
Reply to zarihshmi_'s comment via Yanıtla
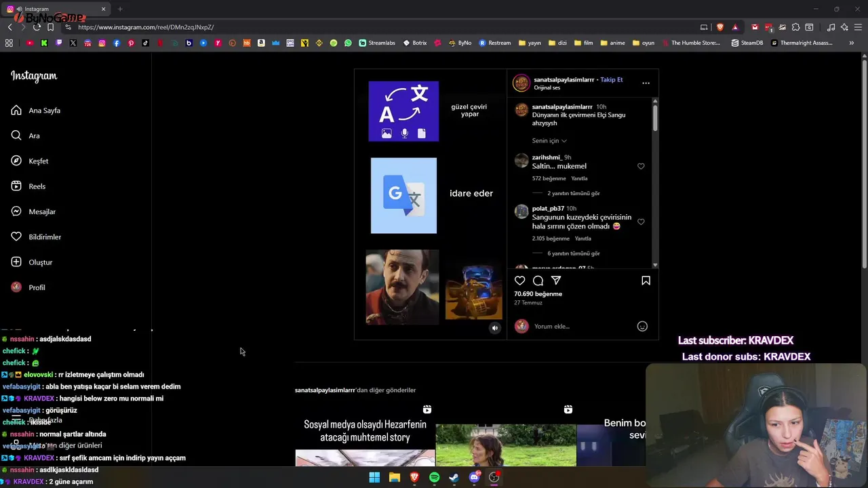[x=579, y=178]
